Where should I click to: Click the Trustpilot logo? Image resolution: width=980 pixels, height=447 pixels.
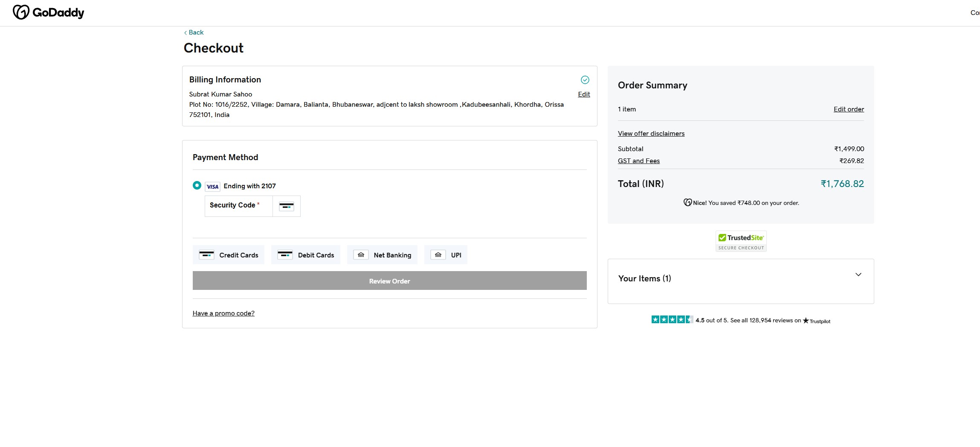pyautogui.click(x=817, y=321)
